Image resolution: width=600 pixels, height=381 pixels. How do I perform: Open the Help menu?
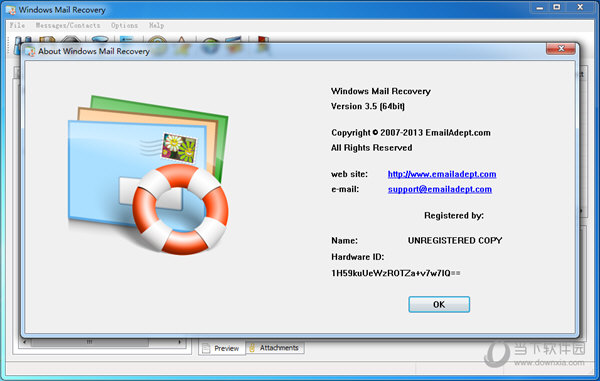pyautogui.click(x=157, y=25)
